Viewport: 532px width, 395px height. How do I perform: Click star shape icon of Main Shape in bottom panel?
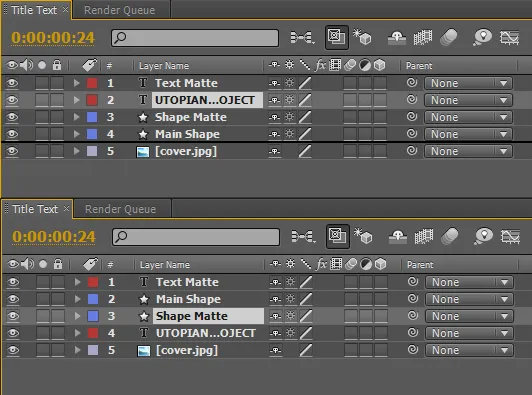144,299
